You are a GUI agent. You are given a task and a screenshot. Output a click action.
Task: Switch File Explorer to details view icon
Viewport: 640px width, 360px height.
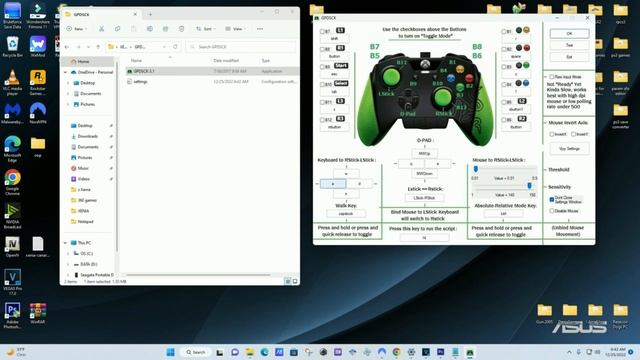tap(288, 281)
